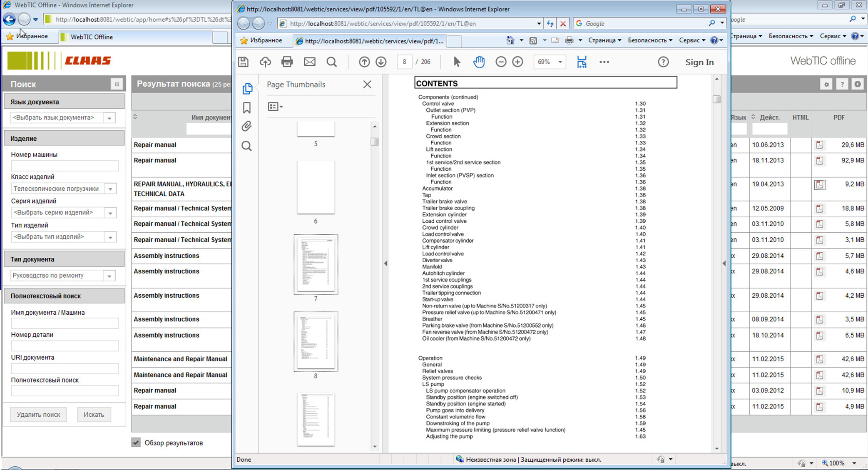
Task: Open the Attachments paperclip panel
Action: click(x=247, y=126)
